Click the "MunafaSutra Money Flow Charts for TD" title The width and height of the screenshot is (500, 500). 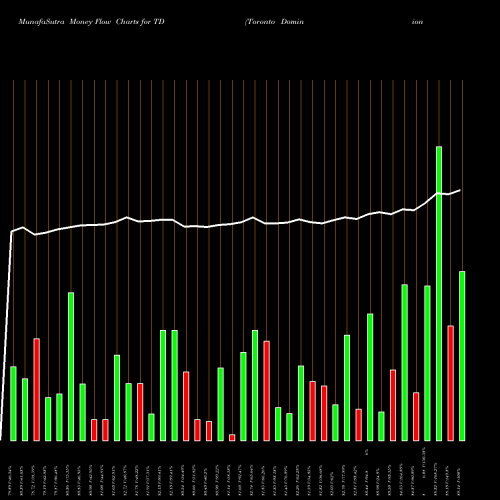[x=91, y=22]
